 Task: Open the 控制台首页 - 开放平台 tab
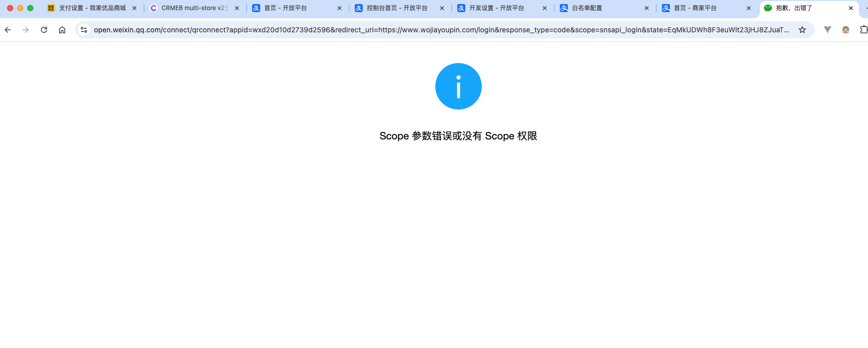397,8
